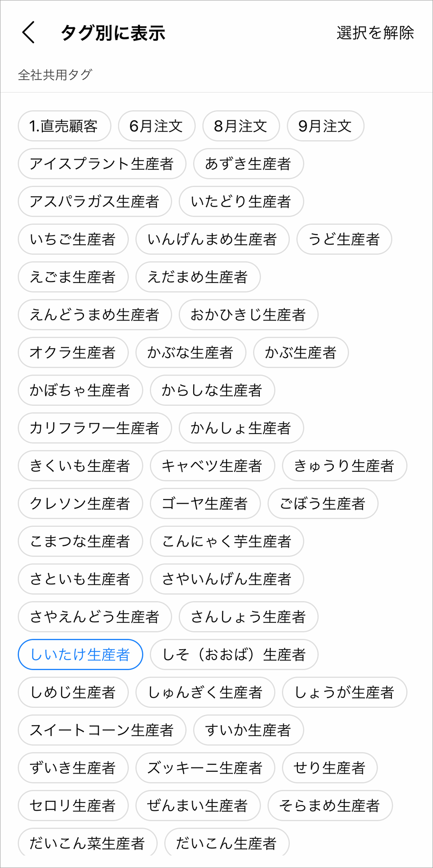This screenshot has width=433, height=868.
Task: Select the しそ（おおば）生産者 tag
Action: [234, 654]
